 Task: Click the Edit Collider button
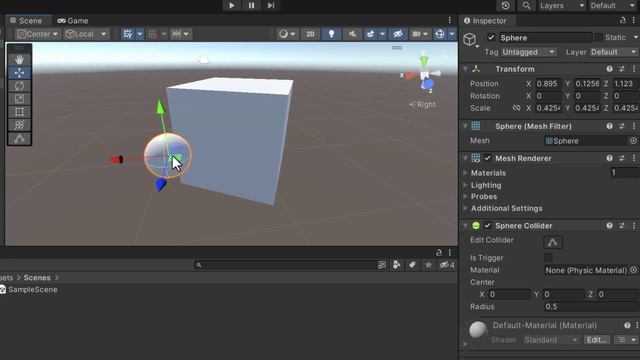point(553,242)
